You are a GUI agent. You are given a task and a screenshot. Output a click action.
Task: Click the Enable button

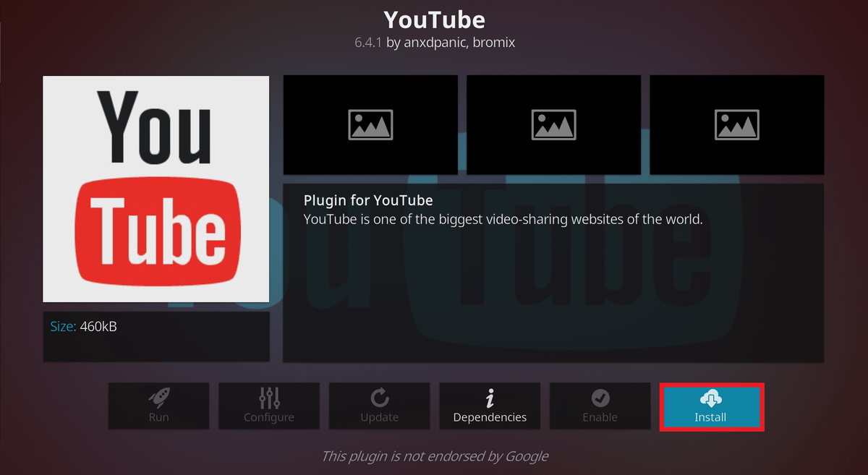600,406
